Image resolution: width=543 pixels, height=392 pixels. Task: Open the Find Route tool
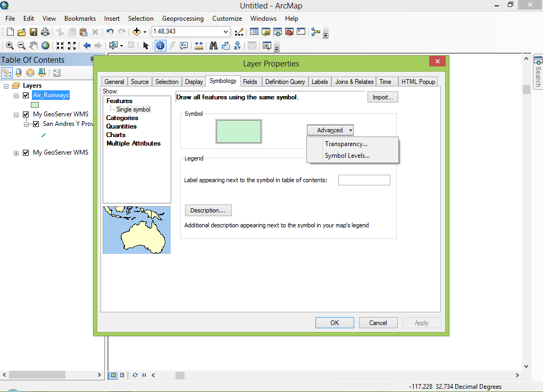pos(225,45)
